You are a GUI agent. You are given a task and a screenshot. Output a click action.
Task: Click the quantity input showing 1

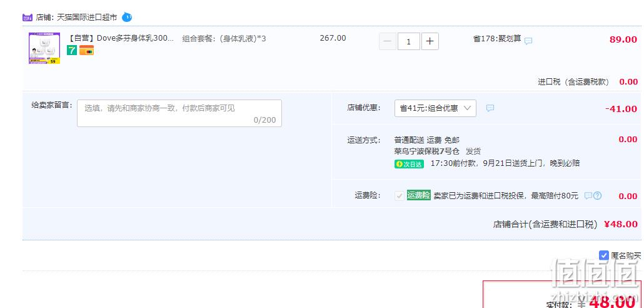[409, 41]
